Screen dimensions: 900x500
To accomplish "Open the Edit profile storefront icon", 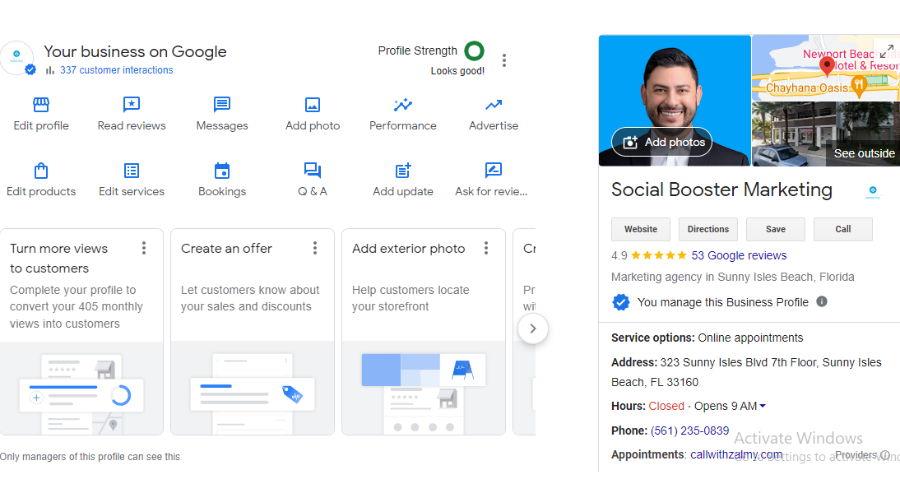I will (41, 104).
